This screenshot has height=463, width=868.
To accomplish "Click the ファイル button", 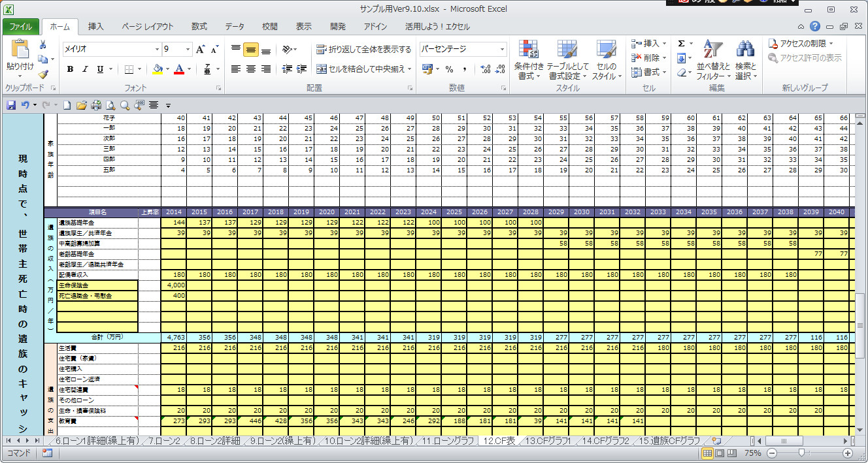I will pyautogui.click(x=21, y=27).
